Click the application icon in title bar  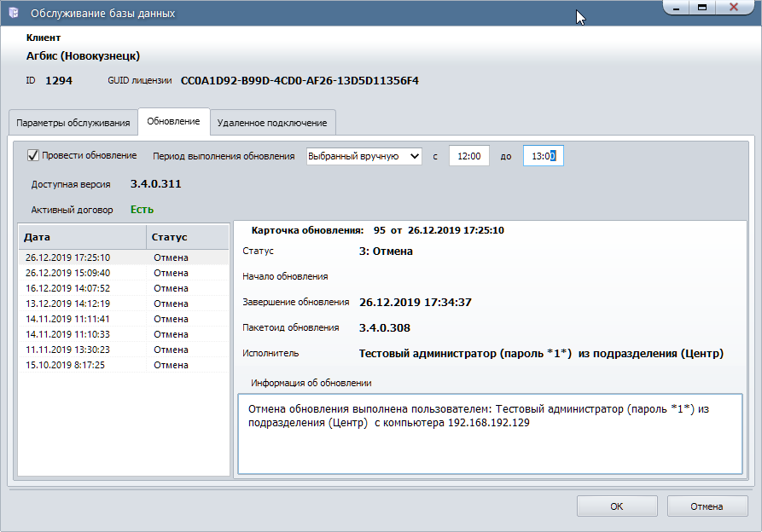tap(13, 13)
